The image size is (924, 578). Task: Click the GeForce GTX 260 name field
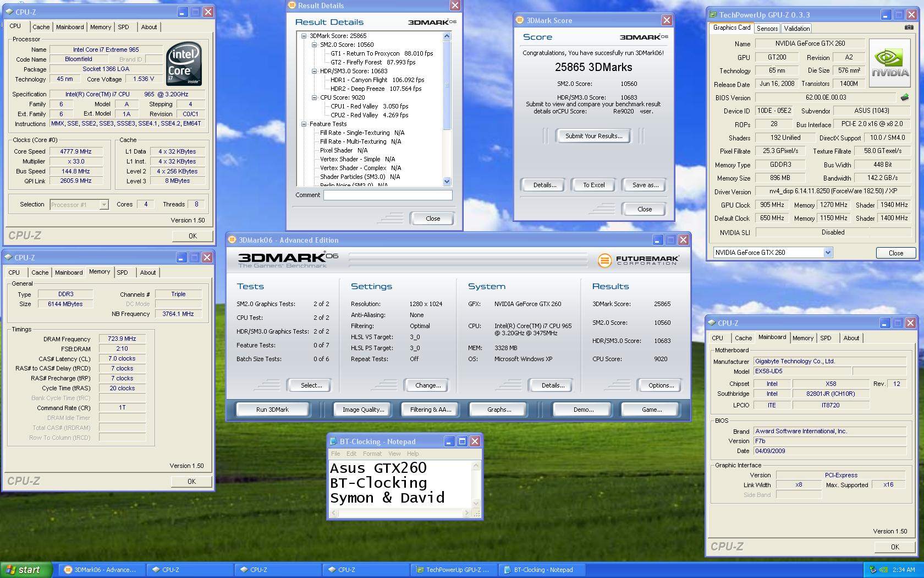[810, 43]
